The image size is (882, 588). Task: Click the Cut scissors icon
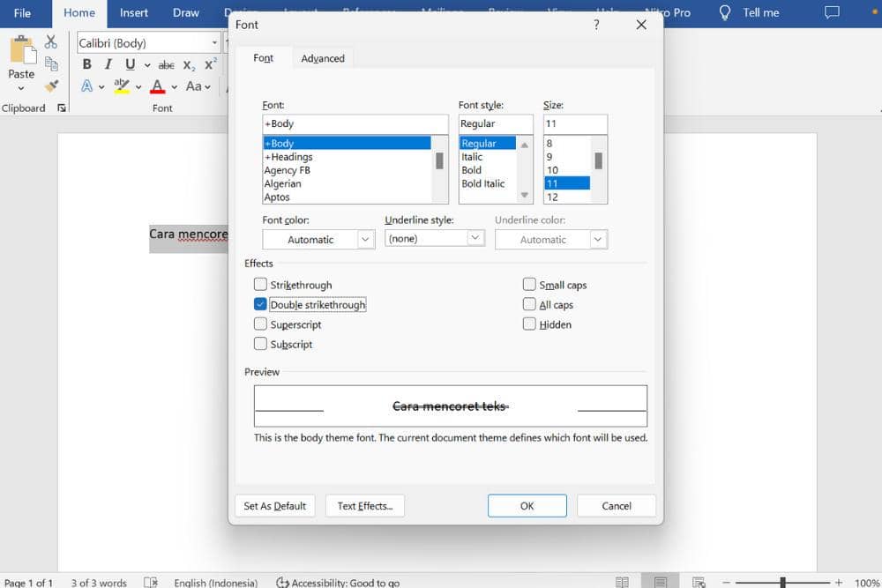pyautogui.click(x=50, y=41)
